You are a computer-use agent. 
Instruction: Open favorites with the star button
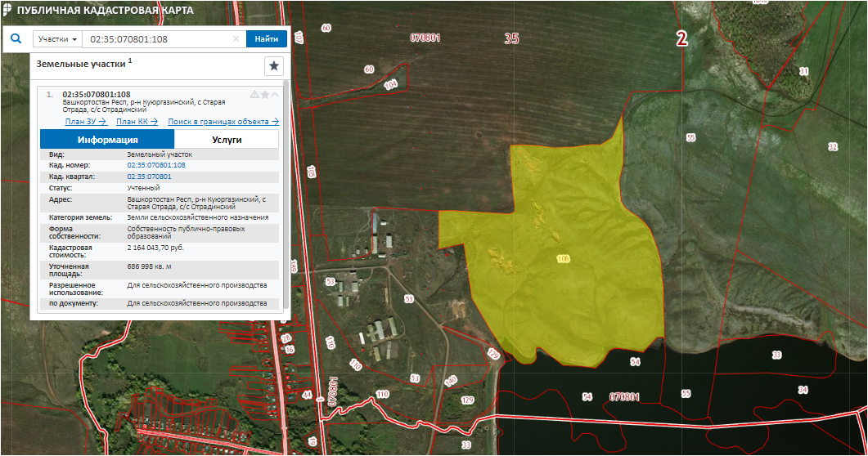274,65
